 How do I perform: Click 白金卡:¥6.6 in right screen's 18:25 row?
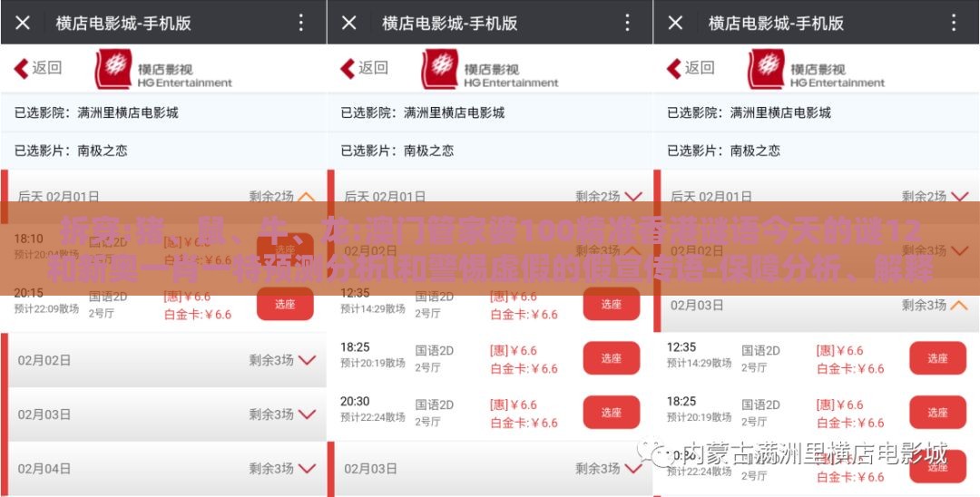(x=850, y=424)
